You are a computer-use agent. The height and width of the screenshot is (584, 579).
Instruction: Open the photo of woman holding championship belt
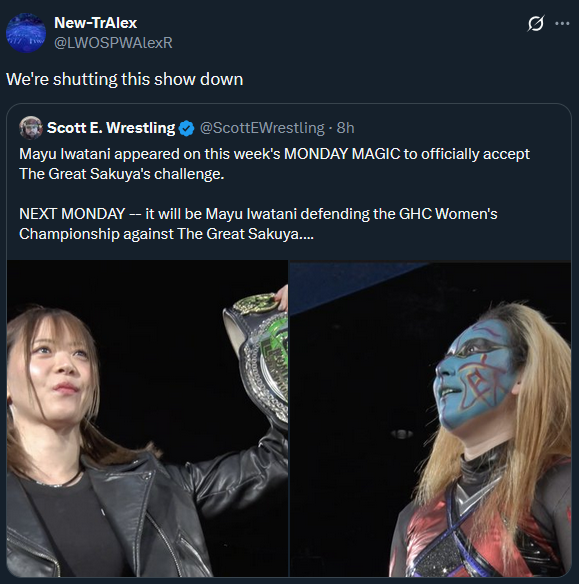point(147,418)
